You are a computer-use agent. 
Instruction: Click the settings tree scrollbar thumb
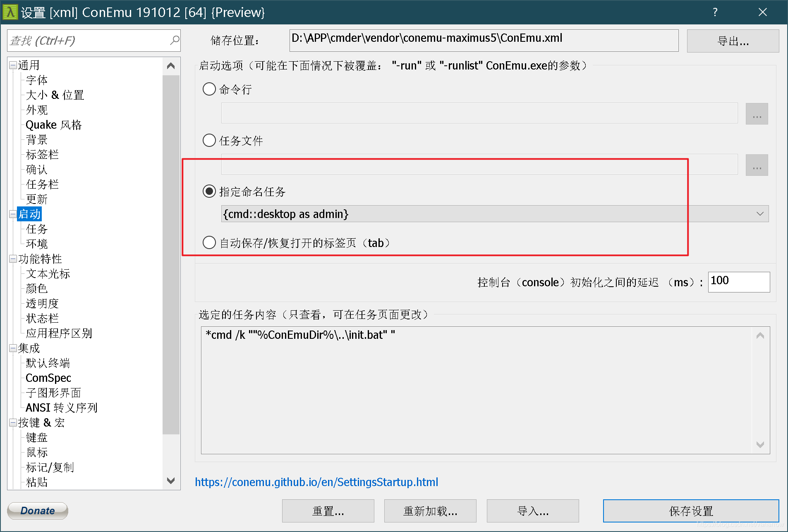[x=171, y=254]
